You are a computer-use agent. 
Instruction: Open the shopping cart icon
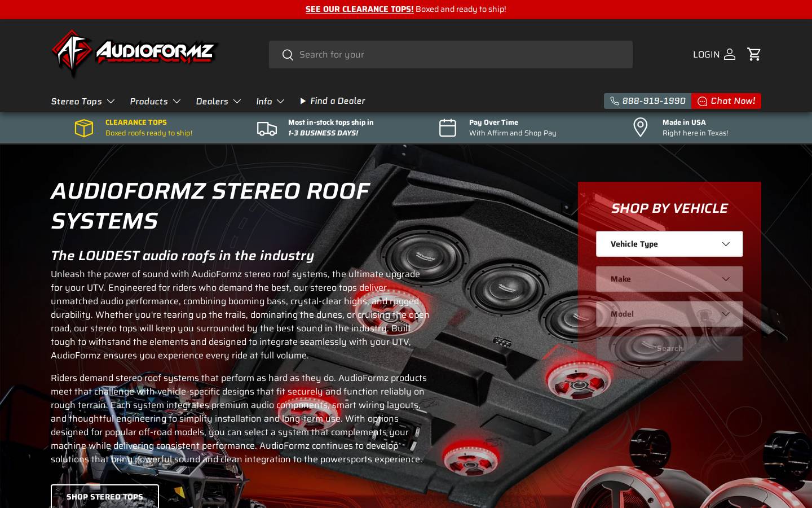[x=754, y=54]
